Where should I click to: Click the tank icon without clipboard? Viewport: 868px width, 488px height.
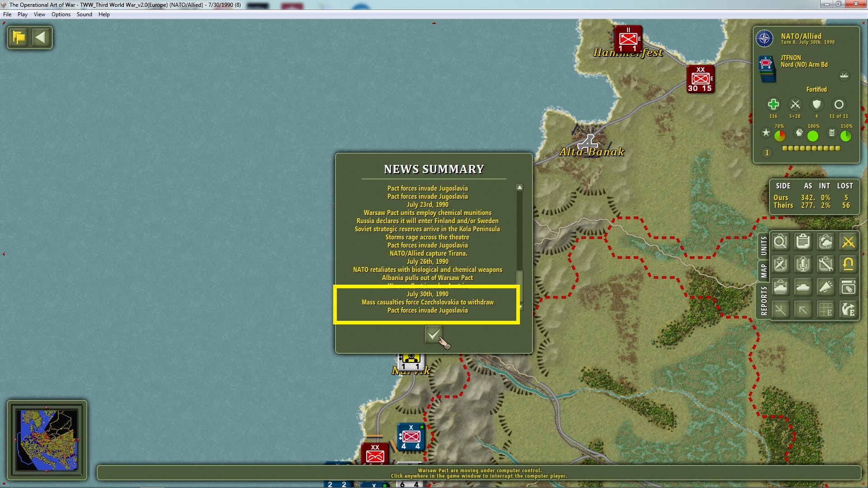click(803, 287)
